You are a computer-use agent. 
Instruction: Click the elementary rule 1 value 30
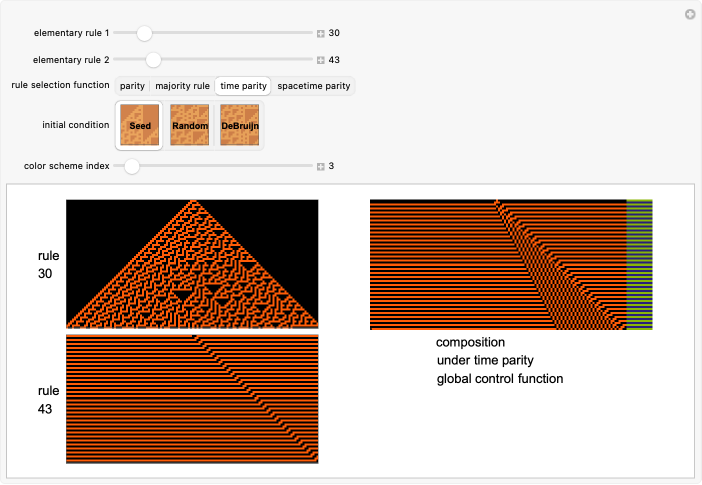[335, 33]
